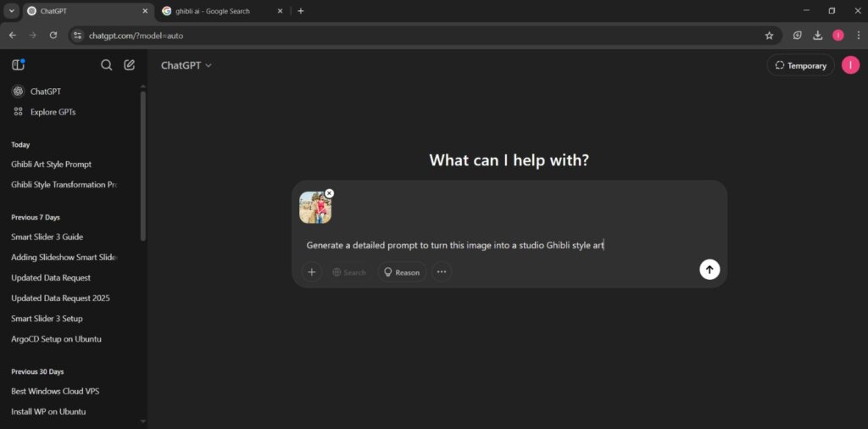This screenshot has width=868, height=429.
Task: Start a new chat with the compose icon
Action: pyautogui.click(x=129, y=64)
